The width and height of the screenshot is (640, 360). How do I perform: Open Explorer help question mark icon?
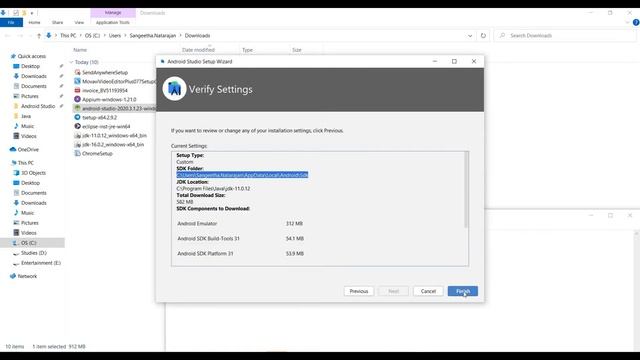(636, 22)
